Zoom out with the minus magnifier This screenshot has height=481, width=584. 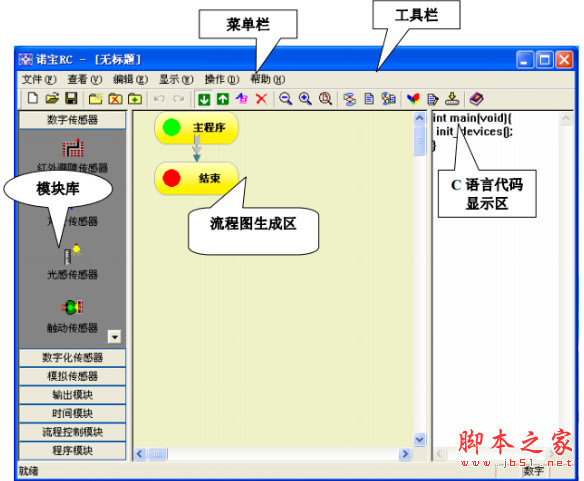coord(286,99)
